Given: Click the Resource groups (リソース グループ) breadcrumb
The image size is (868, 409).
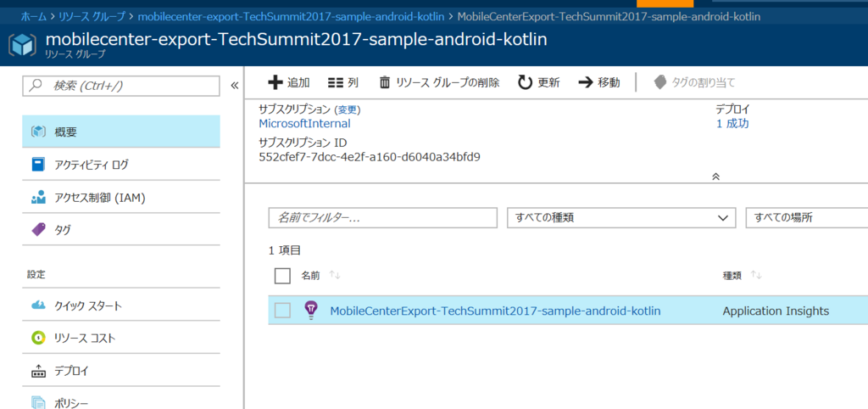Looking at the screenshot, I should pyautogui.click(x=92, y=17).
